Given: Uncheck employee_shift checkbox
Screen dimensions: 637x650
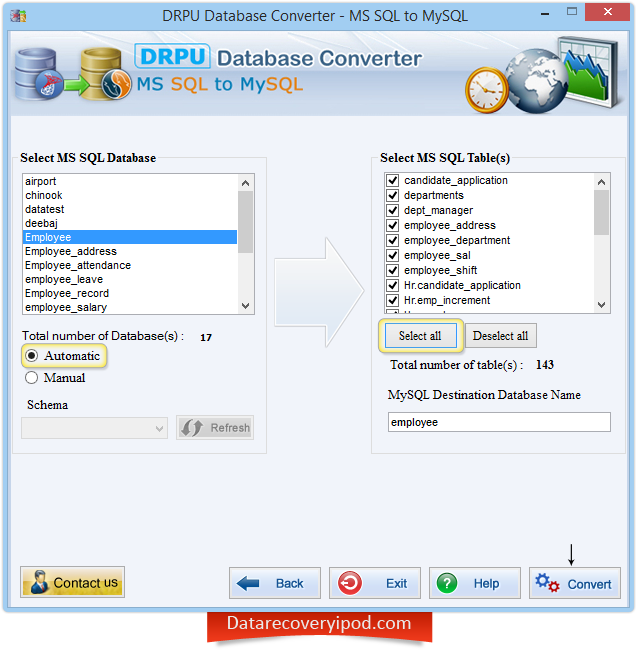Looking at the screenshot, I should 392,270.
